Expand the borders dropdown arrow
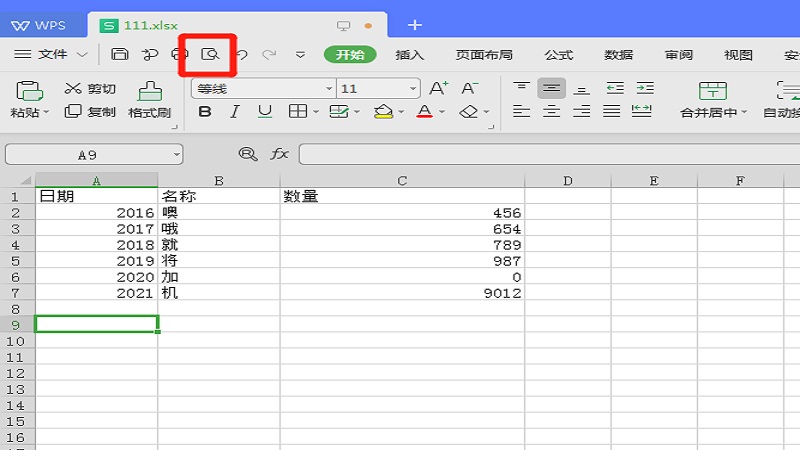Screen dimensions: 800x450 [x=316, y=112]
